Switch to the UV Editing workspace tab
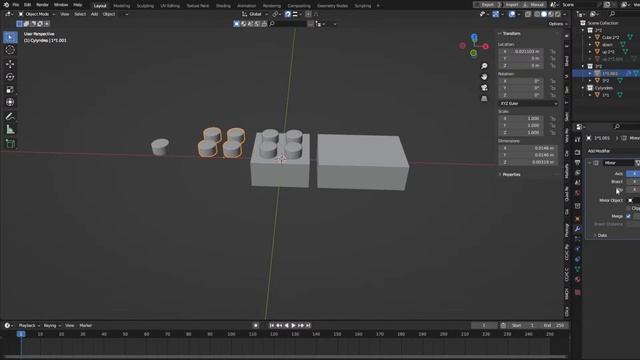 click(170, 6)
